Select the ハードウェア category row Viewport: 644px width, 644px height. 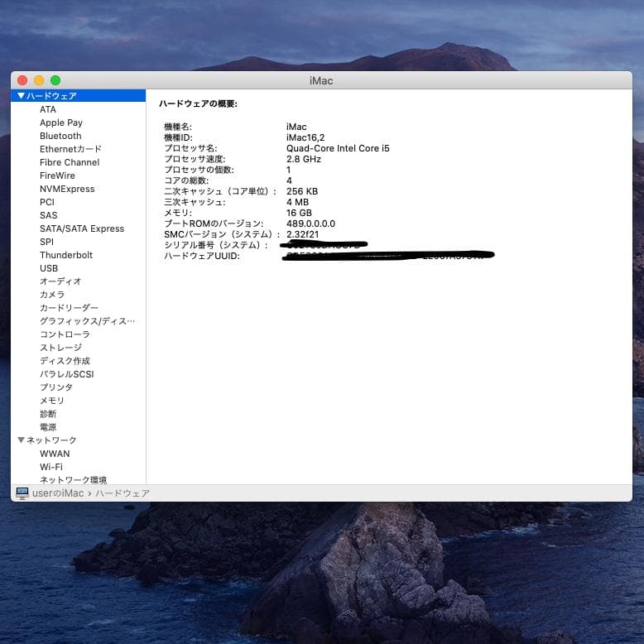pos(78,96)
